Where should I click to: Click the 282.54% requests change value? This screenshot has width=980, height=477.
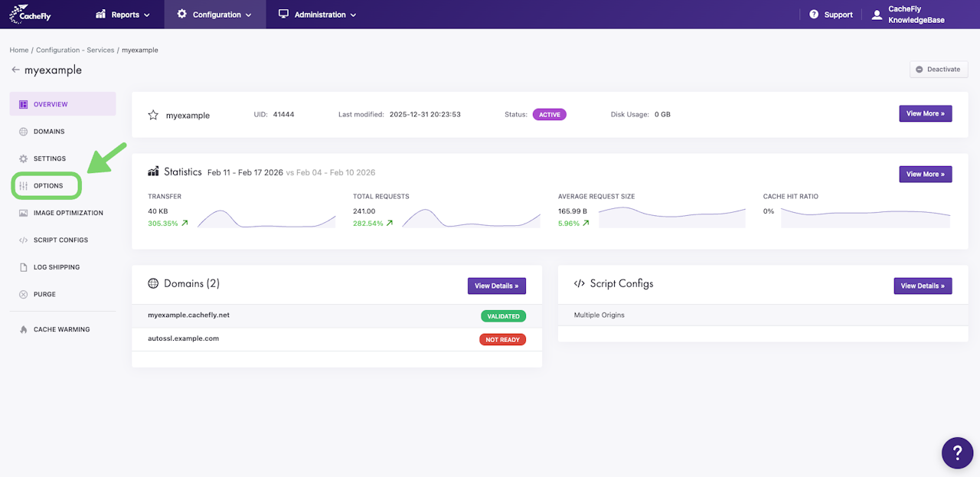pos(368,224)
